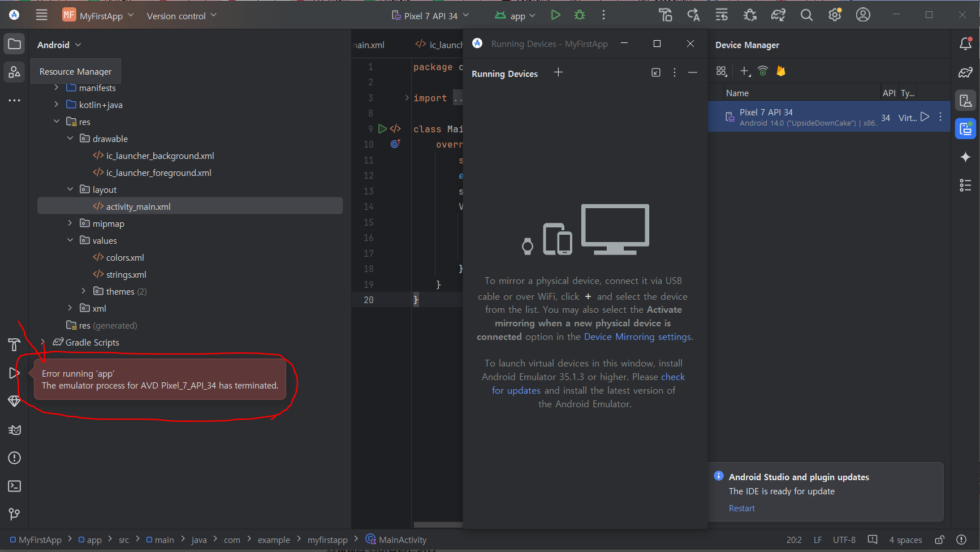Screen dimensions: 980x552
Task: Pair devices using Wi-Fi icon
Action: tap(763, 71)
